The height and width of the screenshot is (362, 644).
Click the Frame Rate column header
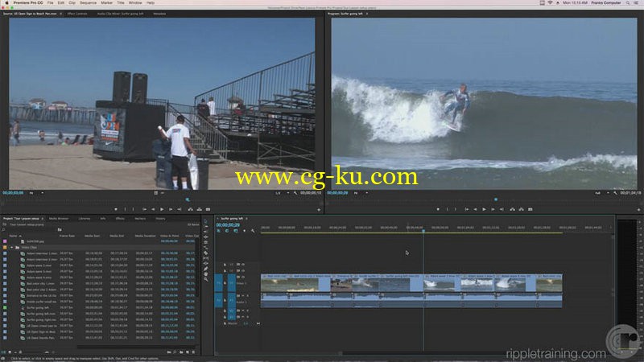pos(67,236)
